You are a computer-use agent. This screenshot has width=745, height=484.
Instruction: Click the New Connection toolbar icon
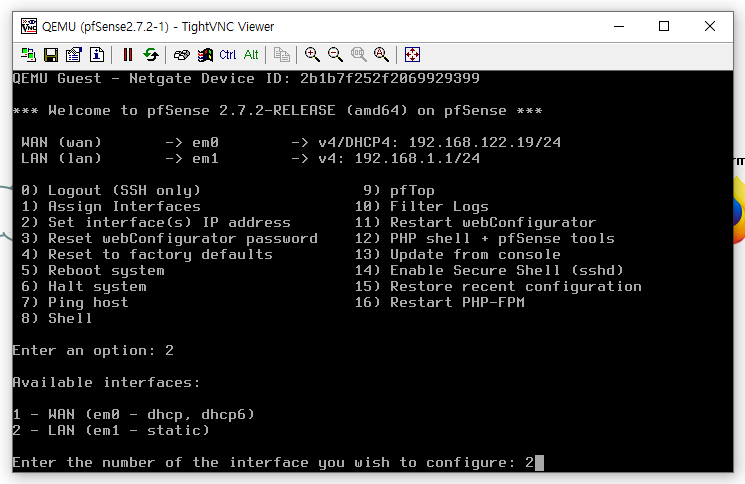click(x=29, y=55)
